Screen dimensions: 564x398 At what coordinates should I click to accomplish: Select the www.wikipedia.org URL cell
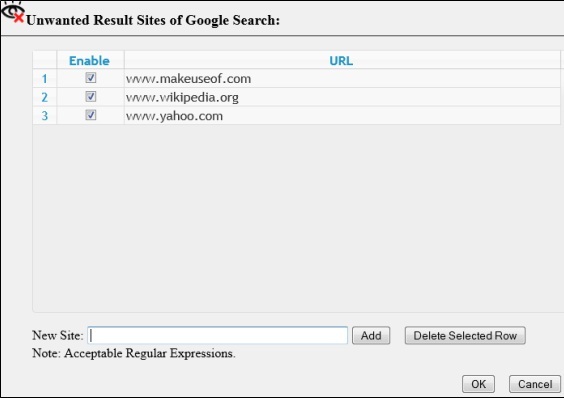(342, 97)
